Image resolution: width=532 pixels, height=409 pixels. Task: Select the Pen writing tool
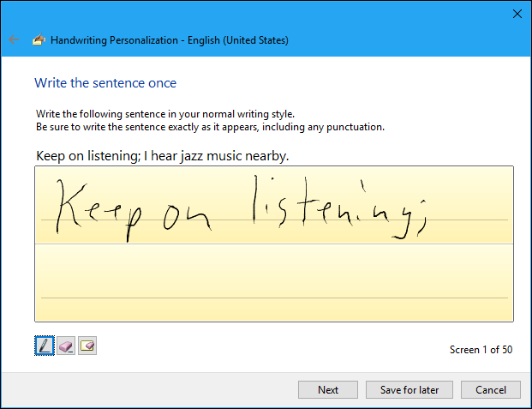click(45, 346)
